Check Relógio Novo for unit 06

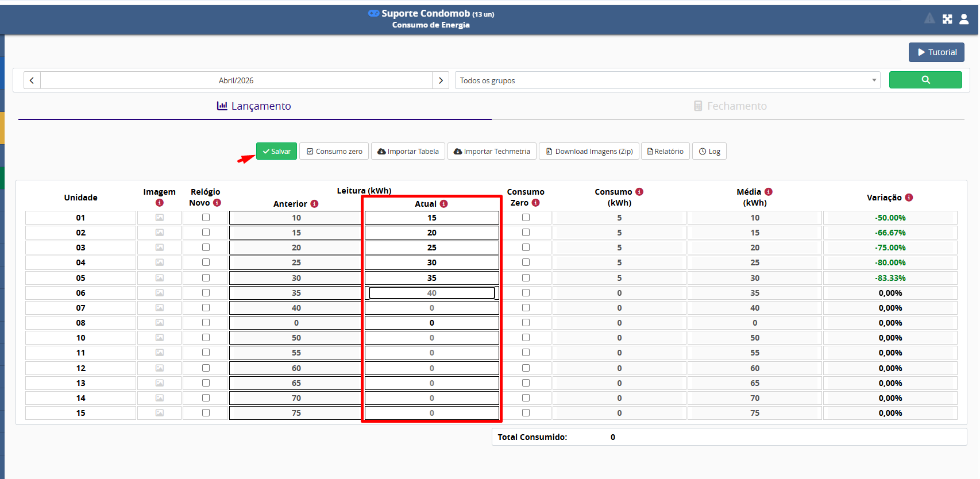pyautogui.click(x=206, y=293)
